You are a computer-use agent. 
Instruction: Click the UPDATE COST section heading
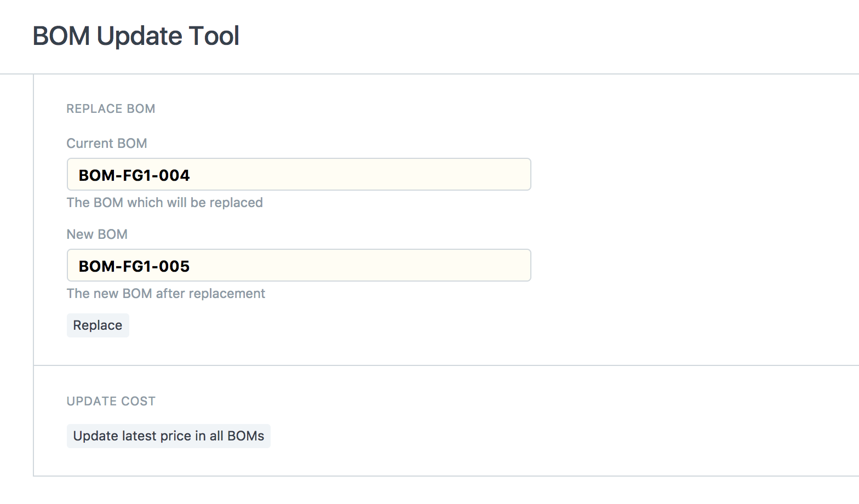pyautogui.click(x=111, y=401)
